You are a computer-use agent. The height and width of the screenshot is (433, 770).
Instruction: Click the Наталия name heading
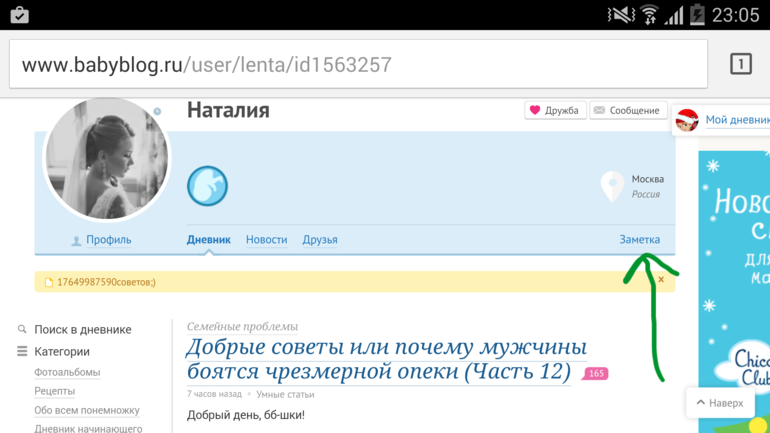(228, 110)
